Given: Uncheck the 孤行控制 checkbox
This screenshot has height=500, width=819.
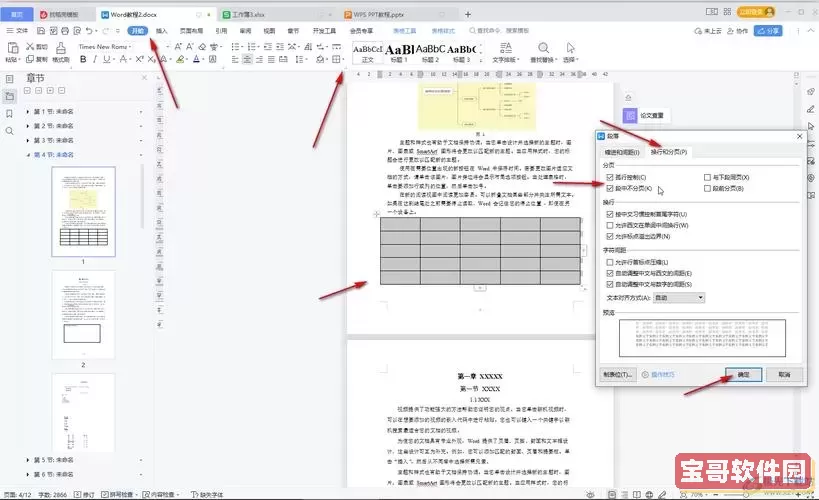Looking at the screenshot, I should 610,177.
